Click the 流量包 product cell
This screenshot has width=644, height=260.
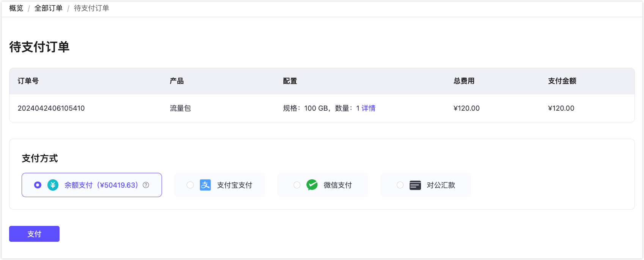(x=180, y=108)
